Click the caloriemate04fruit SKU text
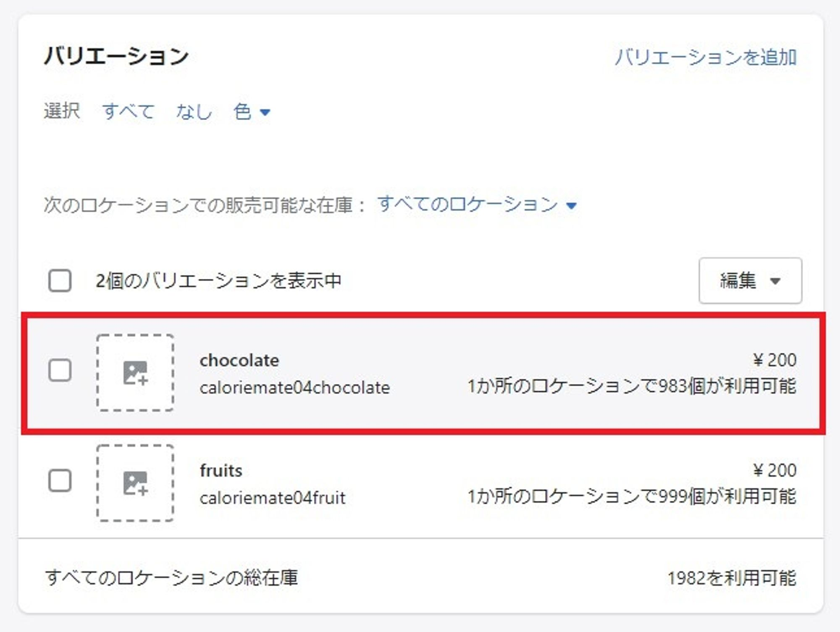The width and height of the screenshot is (840, 632). click(x=273, y=498)
